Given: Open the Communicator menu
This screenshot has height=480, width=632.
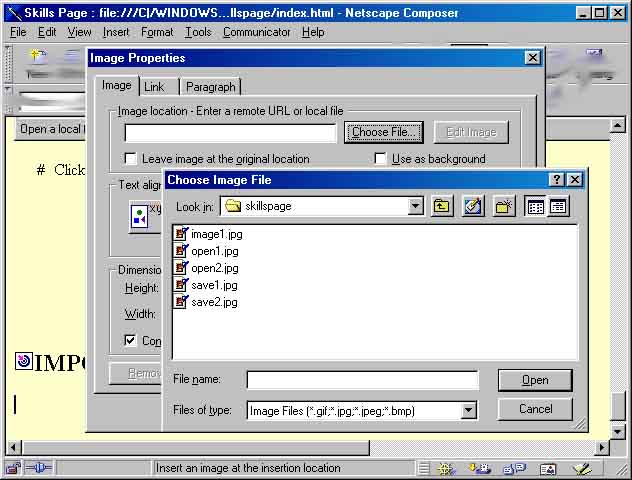Looking at the screenshot, I should pyautogui.click(x=256, y=32).
